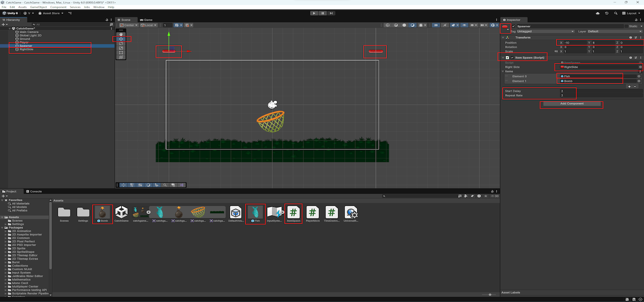Viewport: 644px width, 302px height.
Task: Open the Component menu
Action: coord(58,7)
